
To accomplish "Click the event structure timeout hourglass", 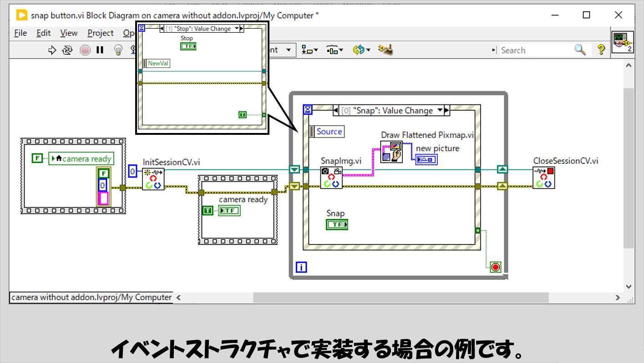I will (x=308, y=109).
